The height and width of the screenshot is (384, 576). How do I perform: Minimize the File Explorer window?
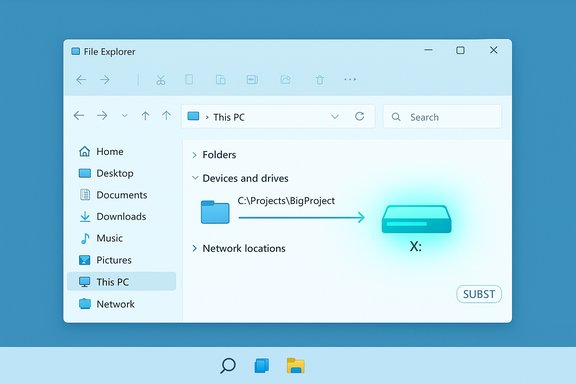click(428, 50)
